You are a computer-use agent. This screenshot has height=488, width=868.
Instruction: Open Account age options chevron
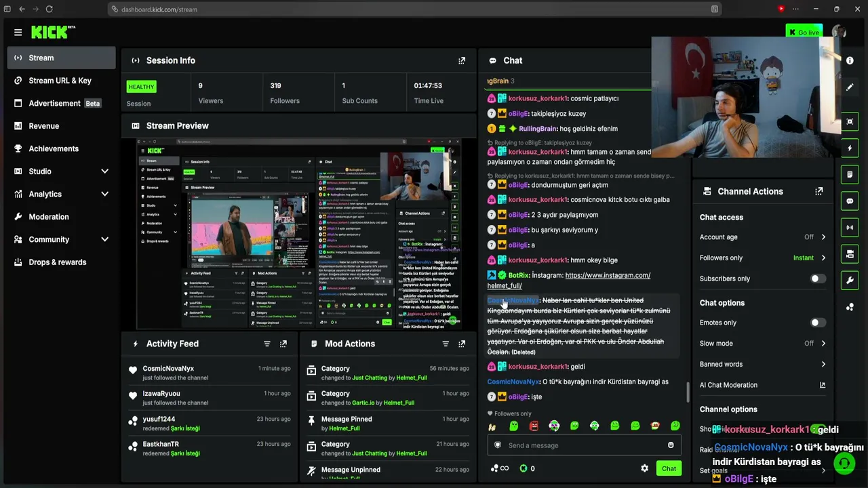point(823,237)
